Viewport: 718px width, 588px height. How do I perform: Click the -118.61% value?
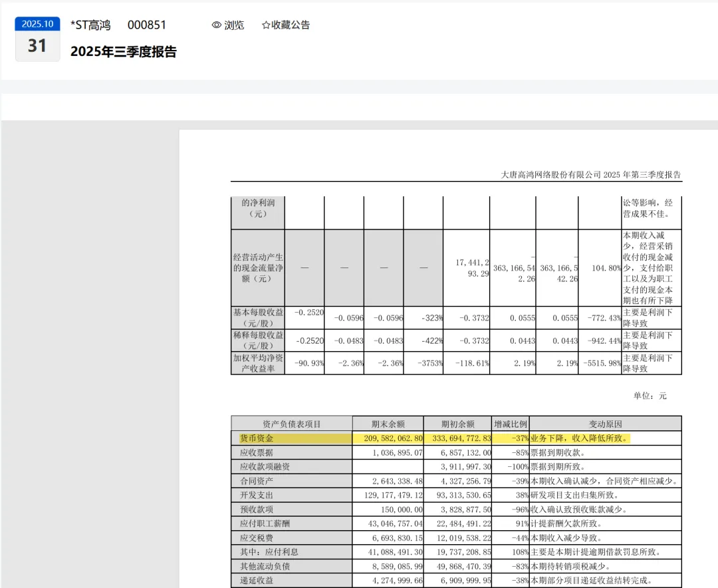(472, 363)
